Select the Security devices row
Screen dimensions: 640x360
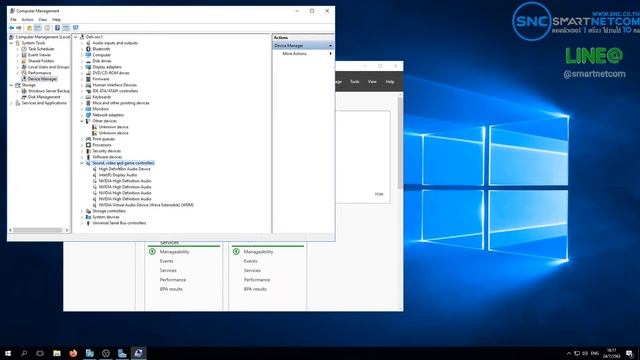point(106,151)
